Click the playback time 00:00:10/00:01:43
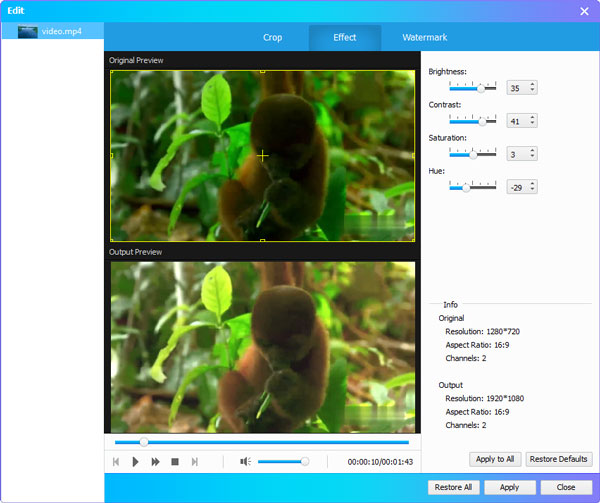 point(380,462)
